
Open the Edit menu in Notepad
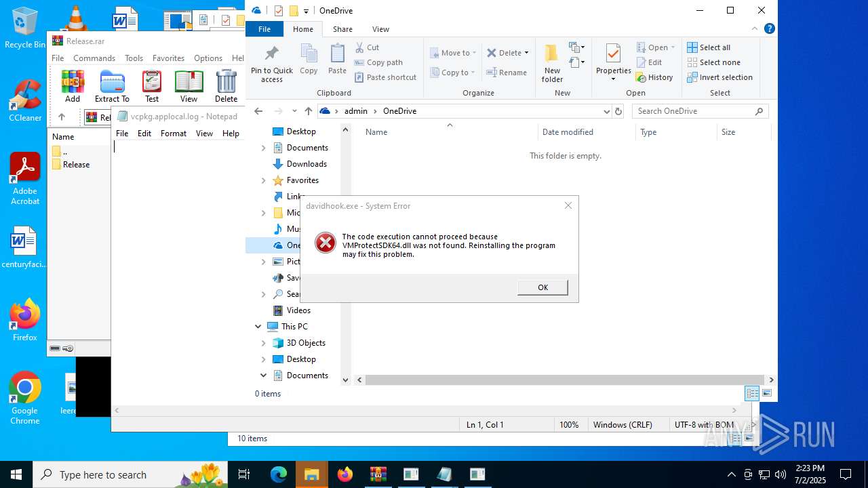144,134
